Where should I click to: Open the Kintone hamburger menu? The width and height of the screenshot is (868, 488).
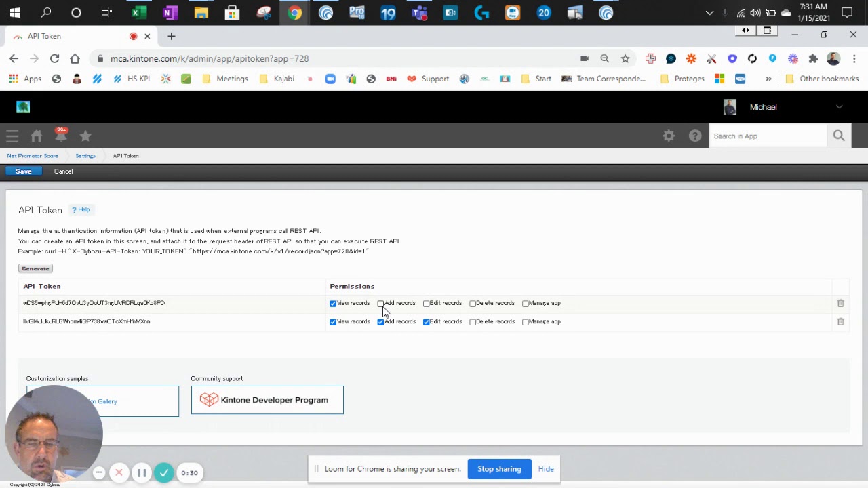[x=12, y=136]
